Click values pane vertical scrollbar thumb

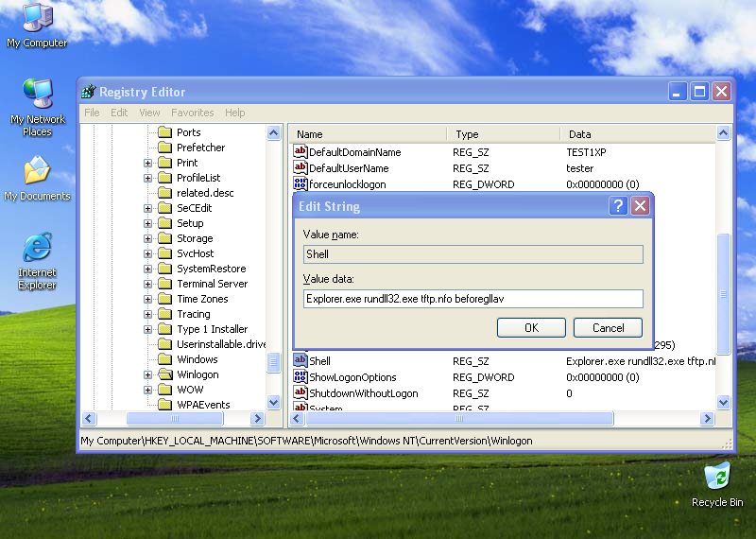click(x=723, y=294)
